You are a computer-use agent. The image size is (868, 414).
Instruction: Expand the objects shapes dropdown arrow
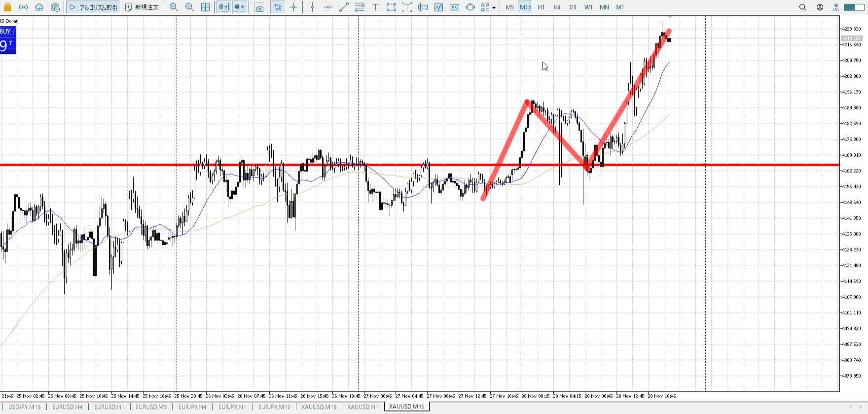(494, 8)
